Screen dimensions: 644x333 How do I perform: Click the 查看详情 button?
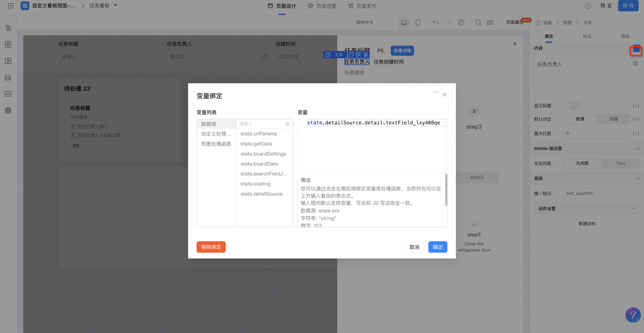click(x=402, y=51)
